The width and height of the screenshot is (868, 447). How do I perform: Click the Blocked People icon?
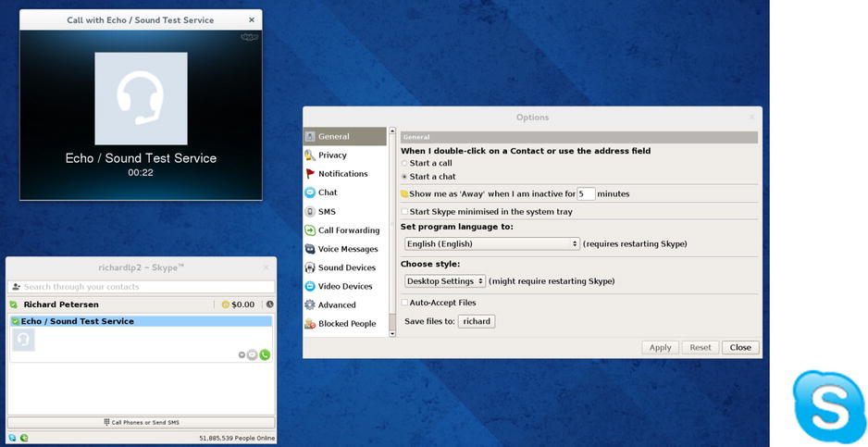(310, 324)
